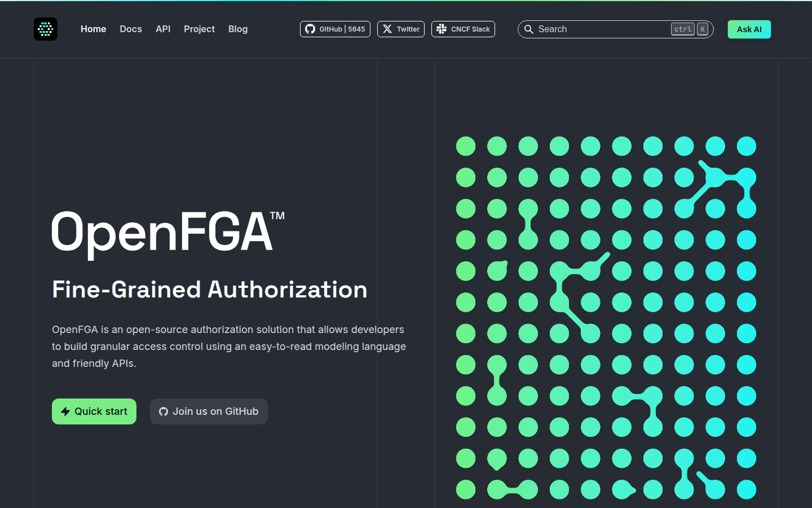Click the Ask AI button
The image size is (812, 508).
point(749,29)
